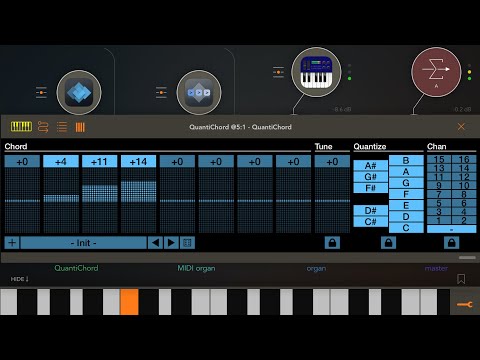Select MIDI channel 1

coord(439,220)
